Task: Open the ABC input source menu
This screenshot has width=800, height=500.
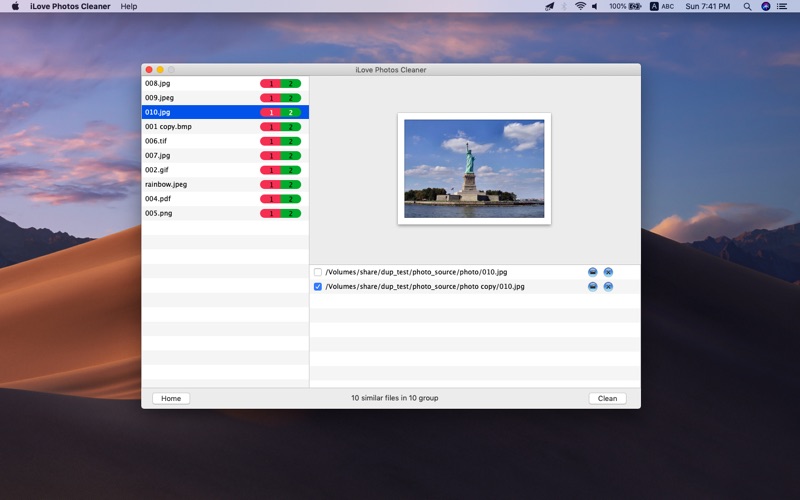Action: [662, 6]
